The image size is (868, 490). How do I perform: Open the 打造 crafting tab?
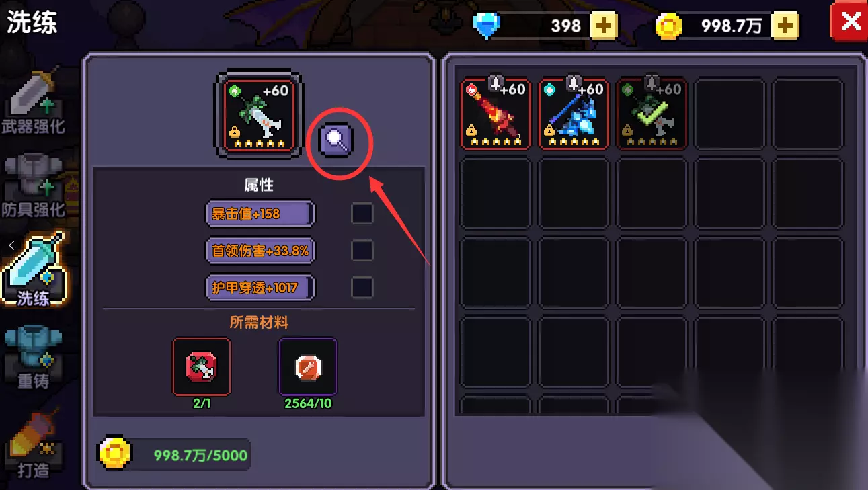(x=34, y=444)
